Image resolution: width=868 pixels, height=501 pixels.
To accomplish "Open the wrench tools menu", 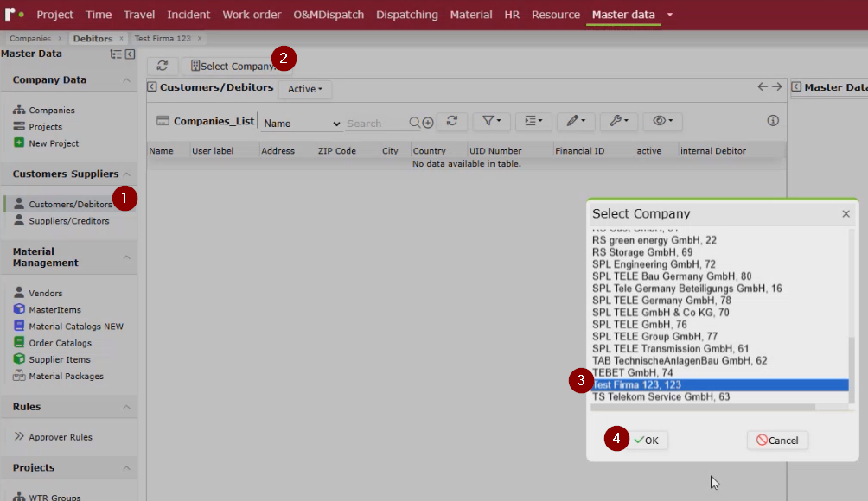I will tap(618, 121).
